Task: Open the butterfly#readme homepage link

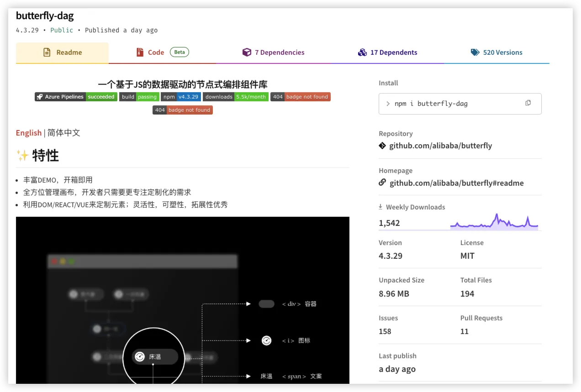Action: click(456, 183)
